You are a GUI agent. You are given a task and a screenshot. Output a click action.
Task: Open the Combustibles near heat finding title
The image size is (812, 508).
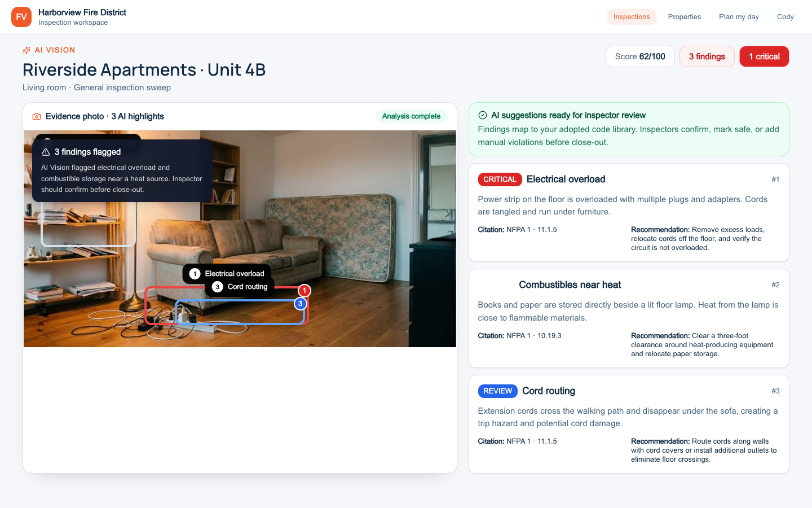pyautogui.click(x=570, y=285)
